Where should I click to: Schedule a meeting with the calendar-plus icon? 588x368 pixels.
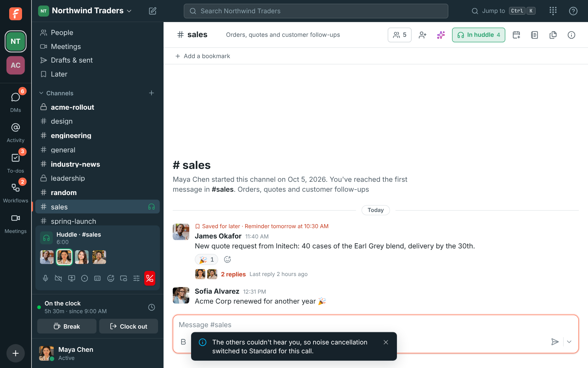(516, 35)
